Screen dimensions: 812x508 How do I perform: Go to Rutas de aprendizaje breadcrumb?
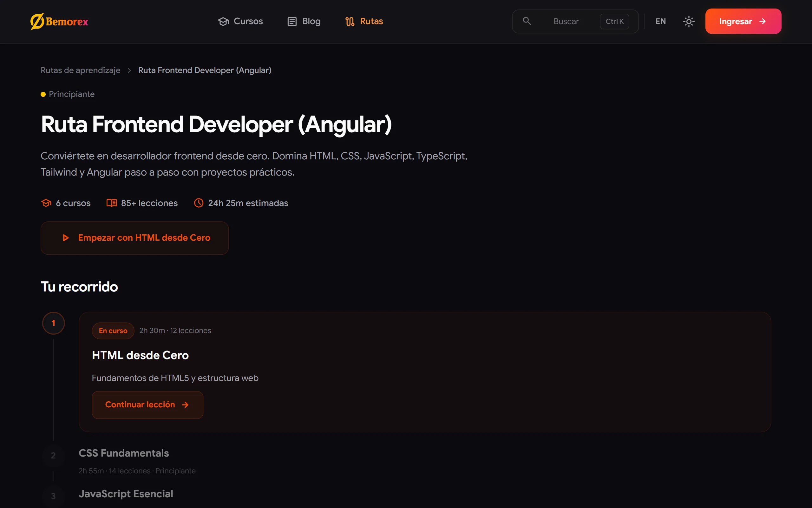(81, 70)
